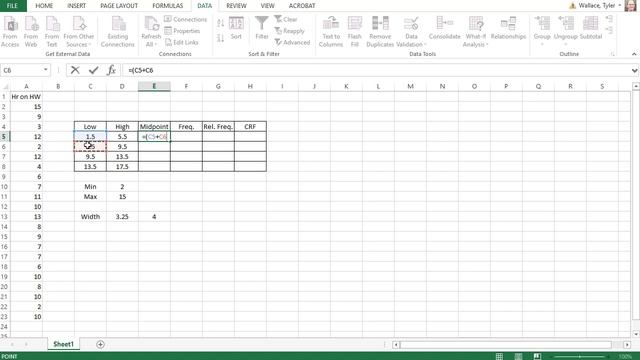640x360 pixels.
Task: Expand the formula bar chevron
Action: point(634,70)
